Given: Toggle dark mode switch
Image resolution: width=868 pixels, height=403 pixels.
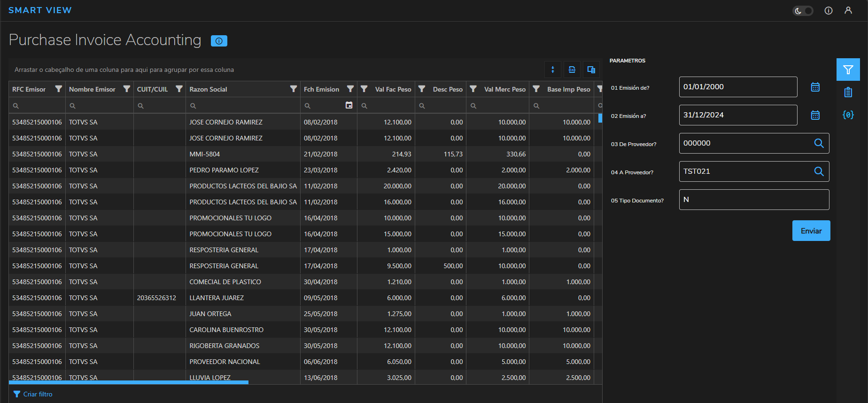Looking at the screenshot, I should point(803,10).
